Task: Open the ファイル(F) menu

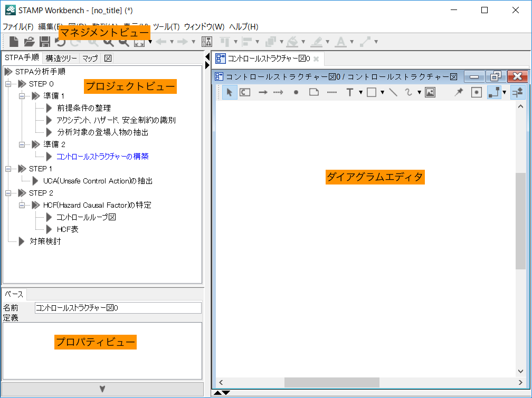Action: coord(18,26)
